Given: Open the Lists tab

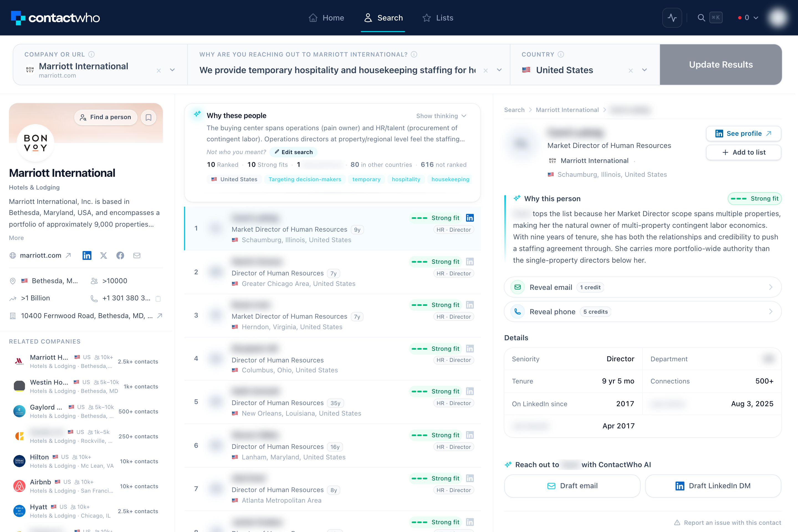Looking at the screenshot, I should [x=438, y=18].
